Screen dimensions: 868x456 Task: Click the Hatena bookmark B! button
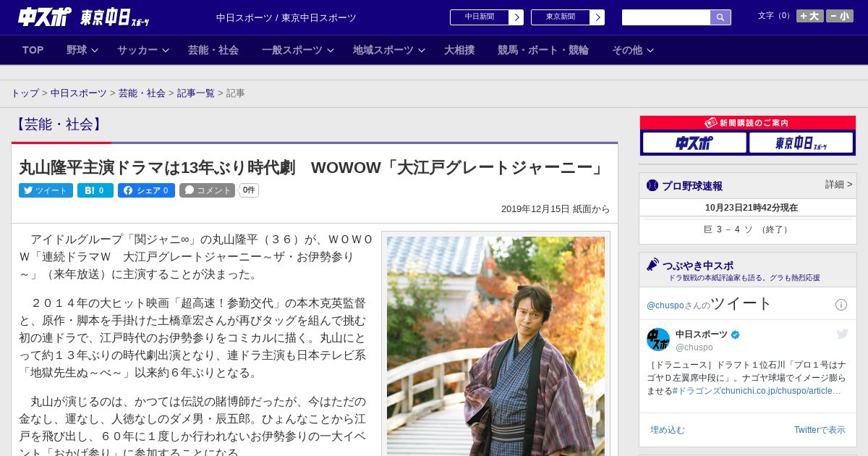[x=95, y=190]
